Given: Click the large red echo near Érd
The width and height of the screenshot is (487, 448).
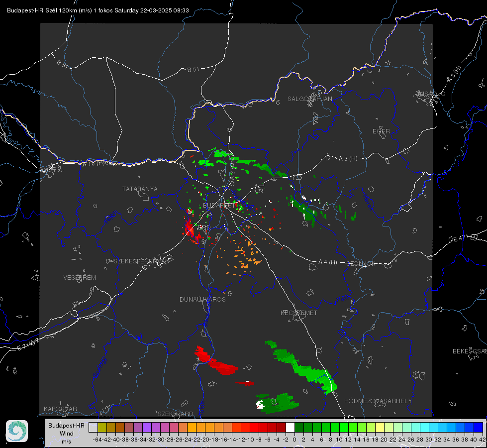Looking at the screenshot, I should [x=190, y=229].
